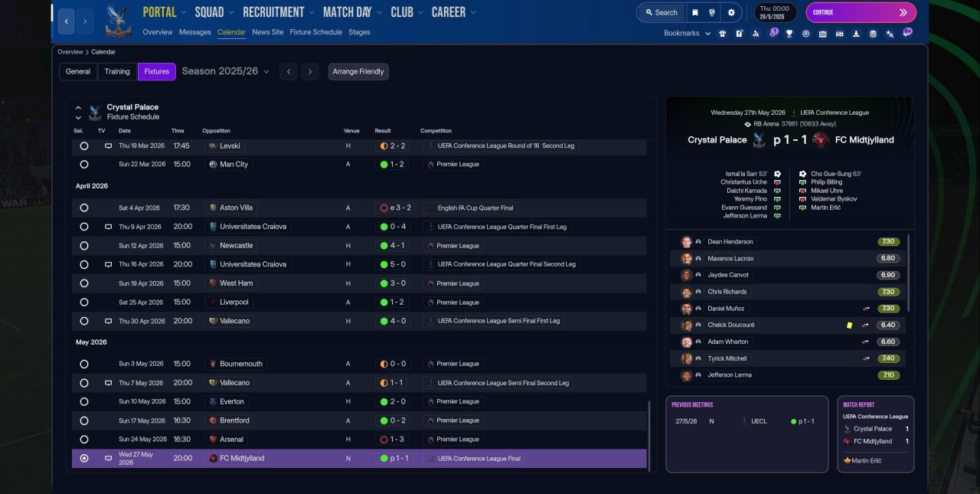The height and width of the screenshot is (494, 980).
Task: Go forward with the right arrow navigation button
Action: point(85,21)
